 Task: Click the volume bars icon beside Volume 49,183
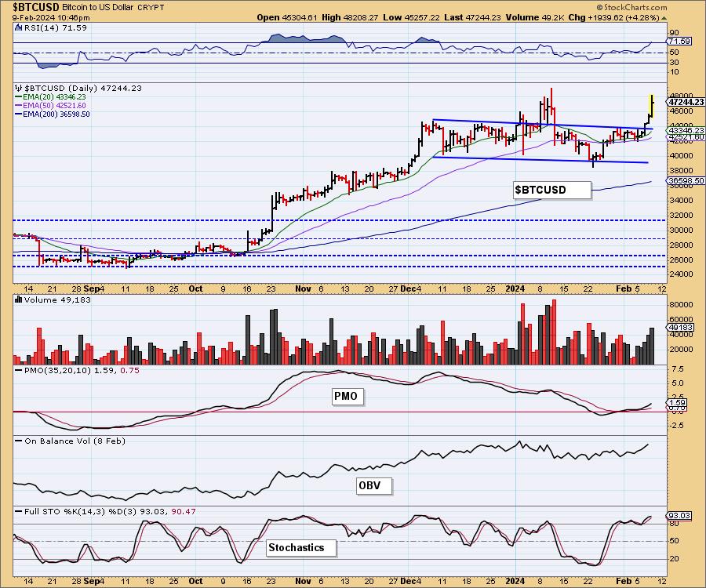click(x=19, y=299)
